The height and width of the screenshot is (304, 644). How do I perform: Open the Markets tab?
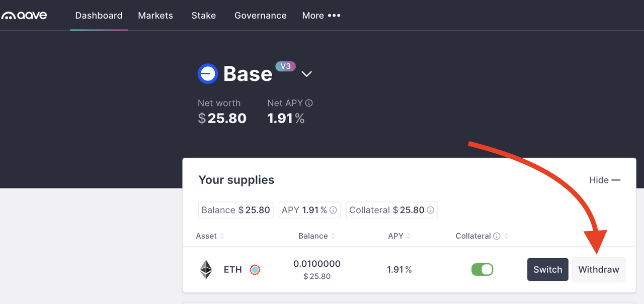[x=155, y=16]
